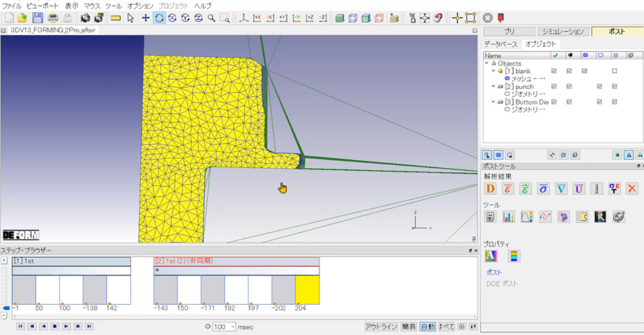This screenshot has height=335, width=644.
Task: Toggle punch geometry column checkbox
Action: click(599, 86)
